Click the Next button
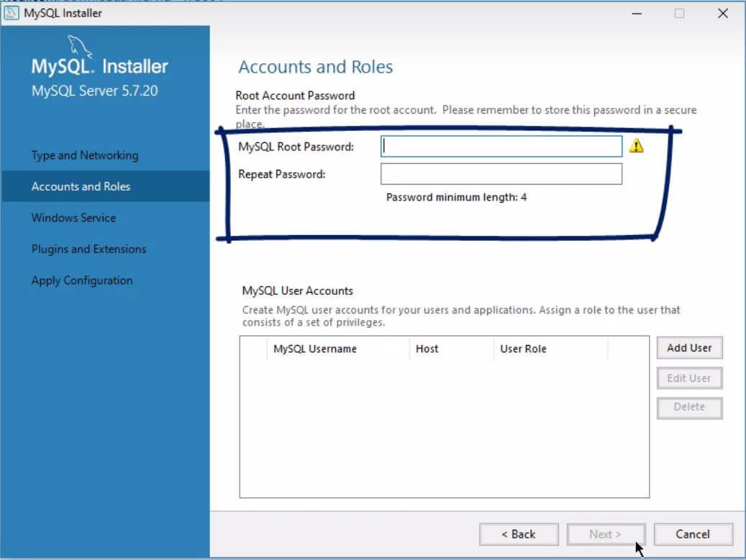Screen dimensions: 746x560 (606, 534)
